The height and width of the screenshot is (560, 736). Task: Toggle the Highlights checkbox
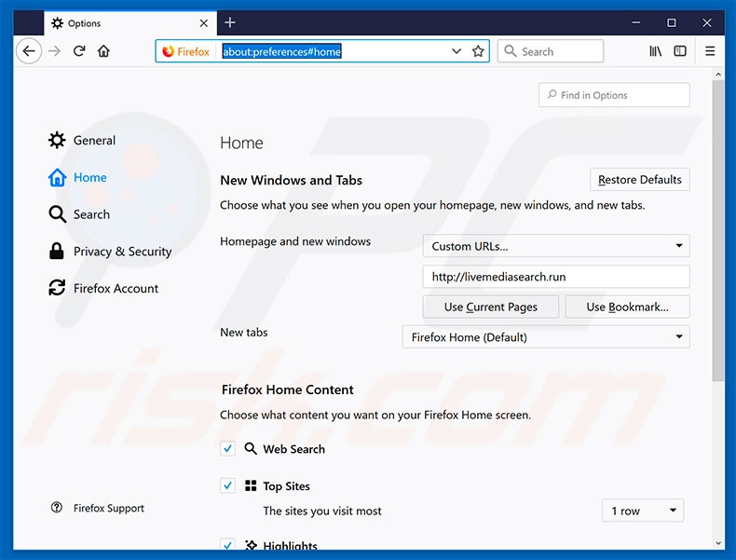(227, 544)
